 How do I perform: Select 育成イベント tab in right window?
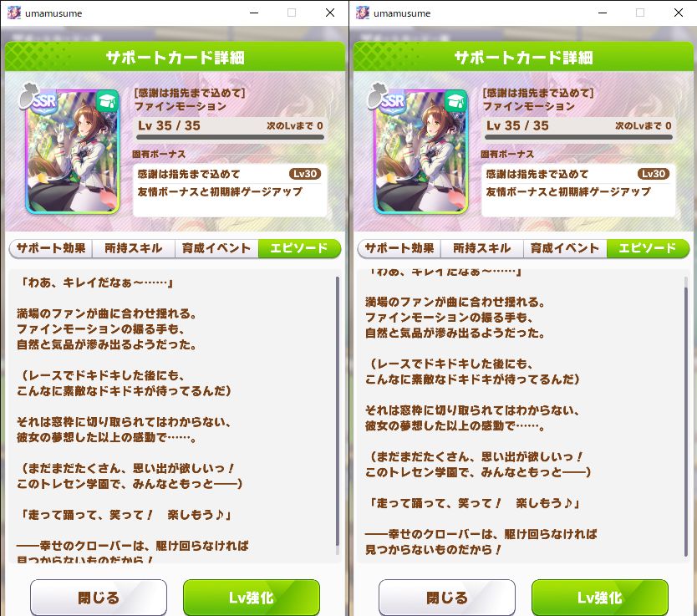coord(564,248)
